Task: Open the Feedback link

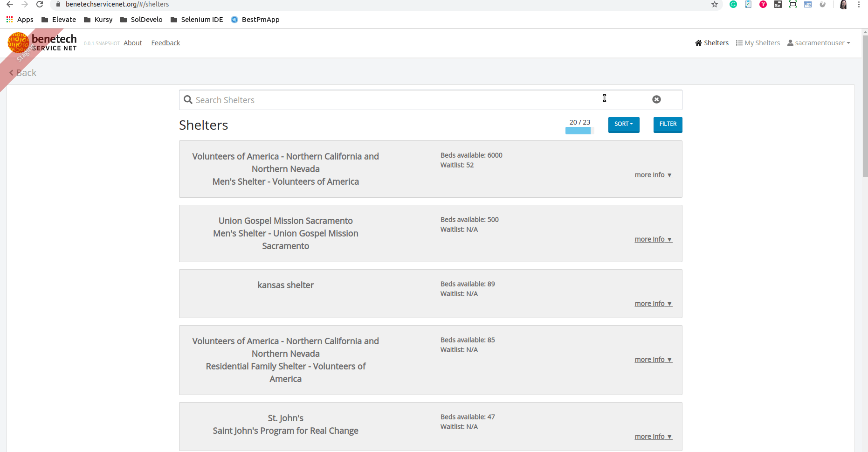Action: pos(165,42)
